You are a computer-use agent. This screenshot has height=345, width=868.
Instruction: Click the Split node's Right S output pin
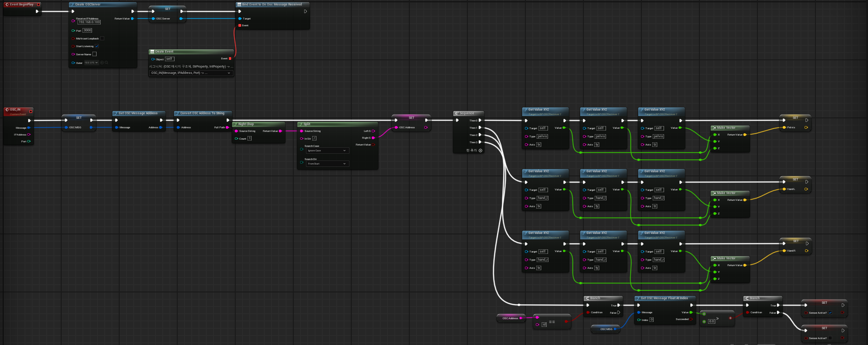pyautogui.click(x=373, y=138)
